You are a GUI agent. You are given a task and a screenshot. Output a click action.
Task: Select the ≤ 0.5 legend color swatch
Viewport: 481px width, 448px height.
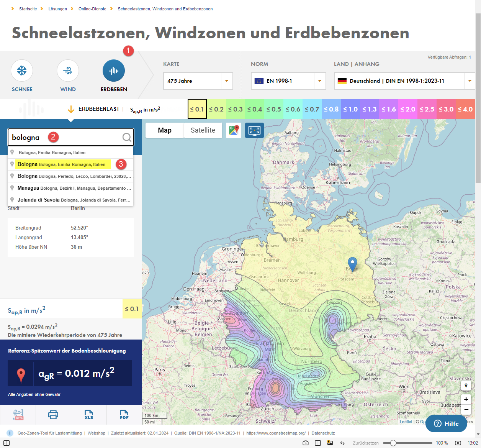click(273, 109)
